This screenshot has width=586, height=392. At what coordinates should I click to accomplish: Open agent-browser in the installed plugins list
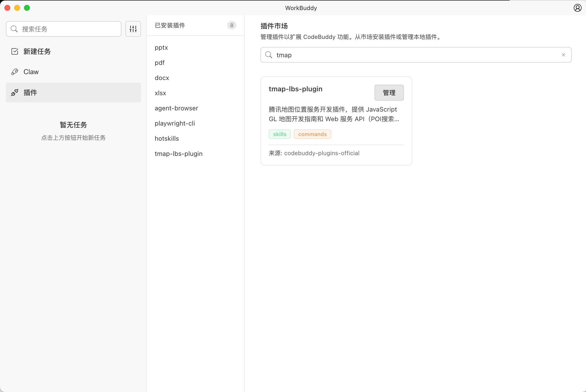176,108
